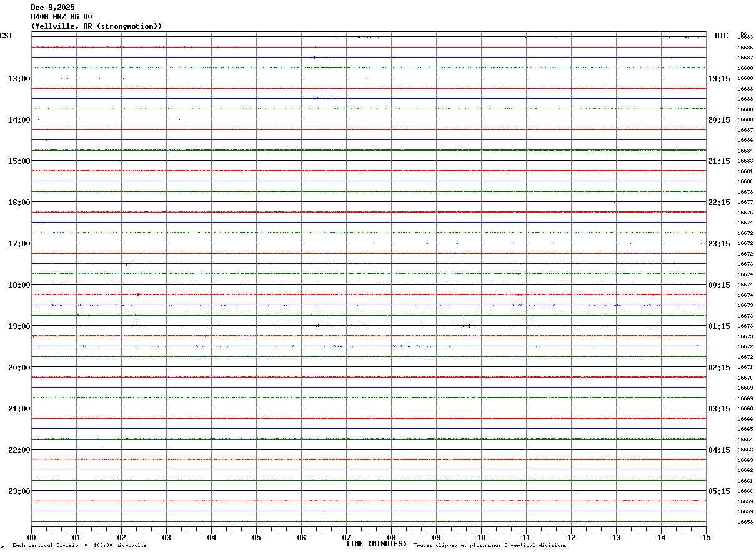The image size is (756, 554).
Task: Click the TIME (MINUTES) axis title
Action: click(377, 544)
